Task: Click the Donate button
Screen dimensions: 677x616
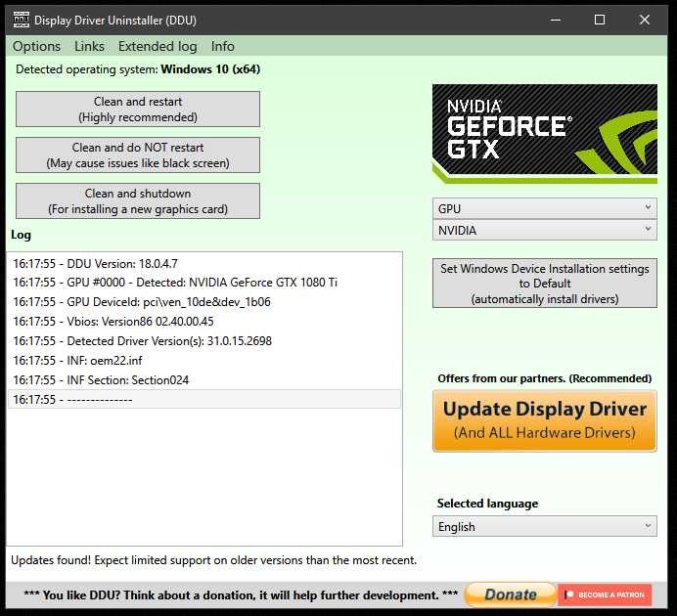Action: click(511, 594)
